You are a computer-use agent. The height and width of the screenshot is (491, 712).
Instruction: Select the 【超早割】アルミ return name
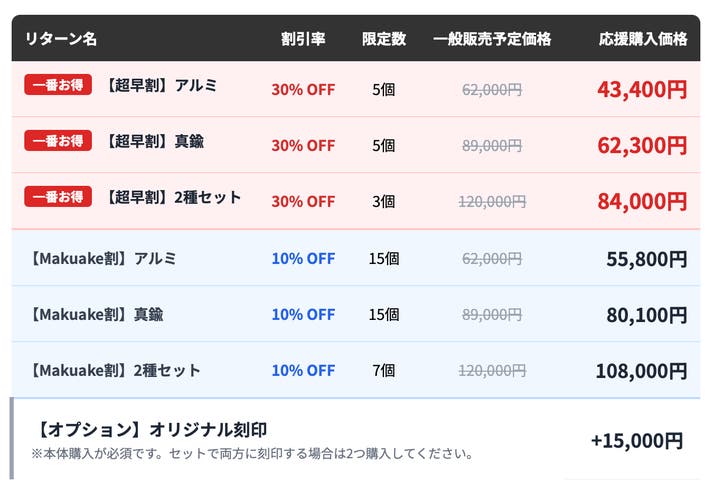tap(160, 86)
